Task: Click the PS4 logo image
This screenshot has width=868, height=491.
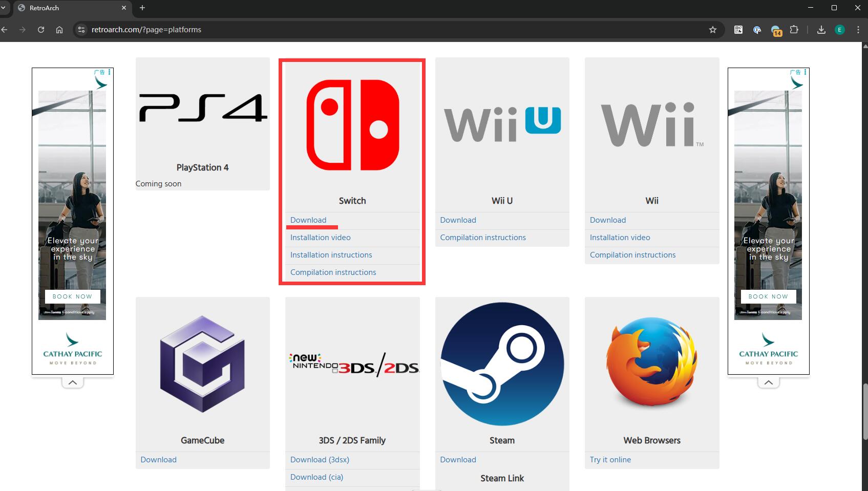Action: 203,108
